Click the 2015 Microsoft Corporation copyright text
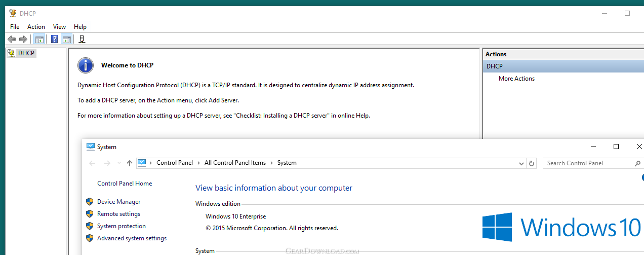This screenshot has width=644, height=255. 272,228
